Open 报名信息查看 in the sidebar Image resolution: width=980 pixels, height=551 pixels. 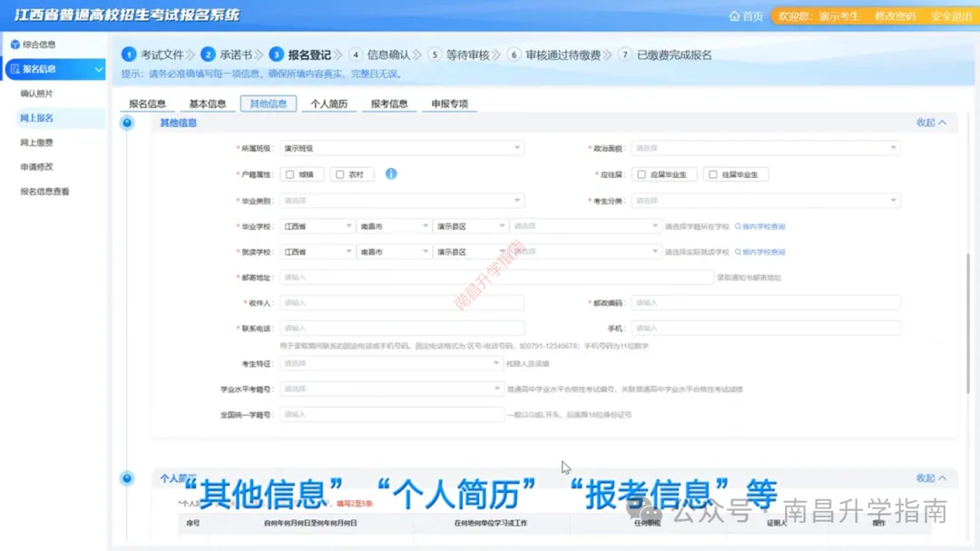[44, 192]
